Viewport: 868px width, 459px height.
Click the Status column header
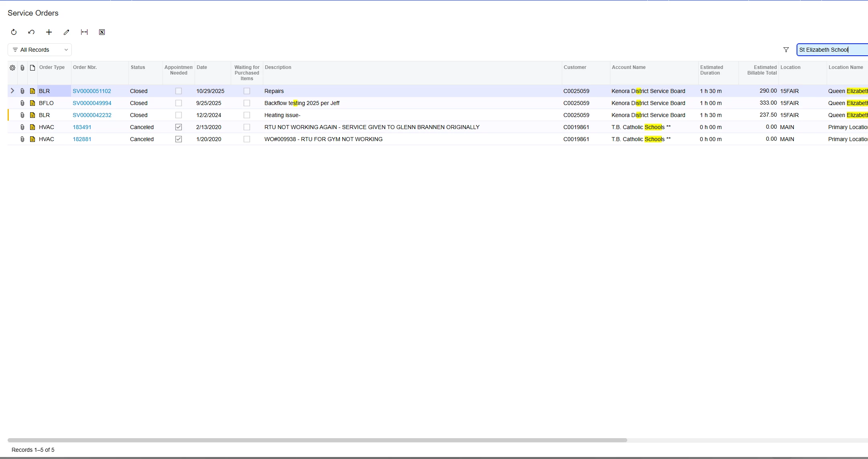tap(138, 67)
